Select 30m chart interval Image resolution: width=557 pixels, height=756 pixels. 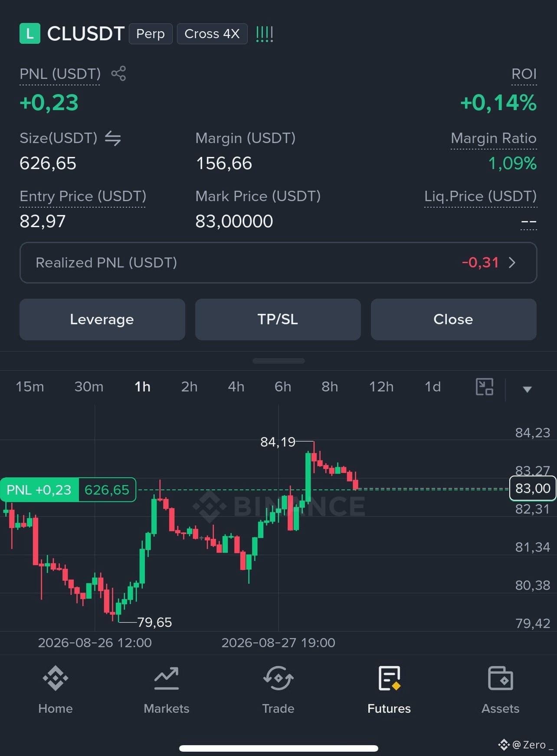tap(89, 387)
